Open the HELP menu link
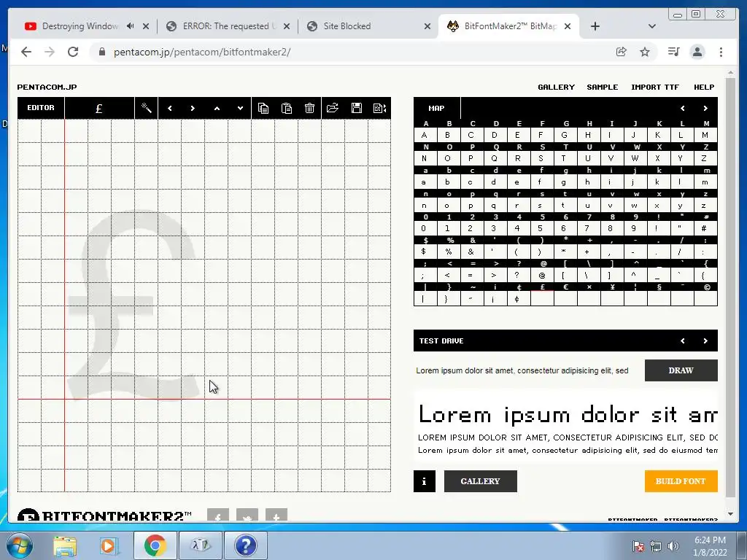This screenshot has height=560, width=747. pos(704,87)
